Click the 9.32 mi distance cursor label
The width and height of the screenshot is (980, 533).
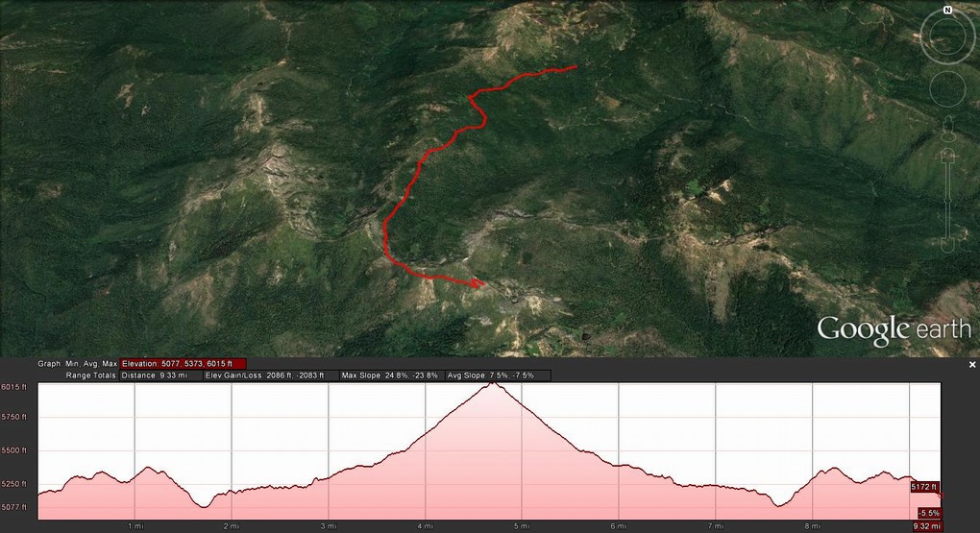pos(924,526)
